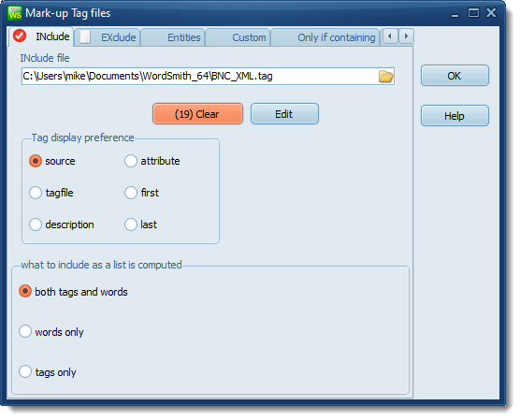Choose the words only option
The image size is (520, 420).
(25, 331)
